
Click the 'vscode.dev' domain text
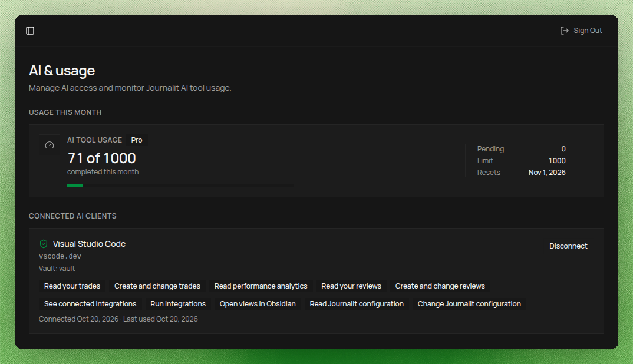[60, 256]
